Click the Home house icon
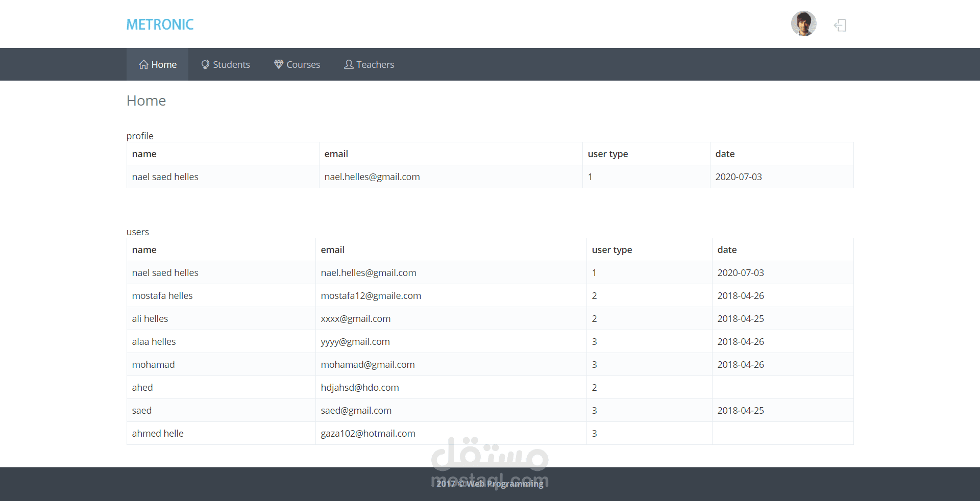 (143, 64)
